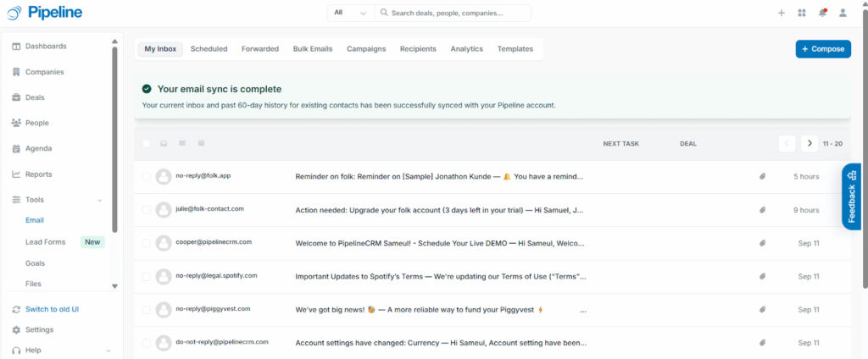Screen dimensions: 868x359
Task: Check the select-all emails checkbox
Action: (x=147, y=144)
